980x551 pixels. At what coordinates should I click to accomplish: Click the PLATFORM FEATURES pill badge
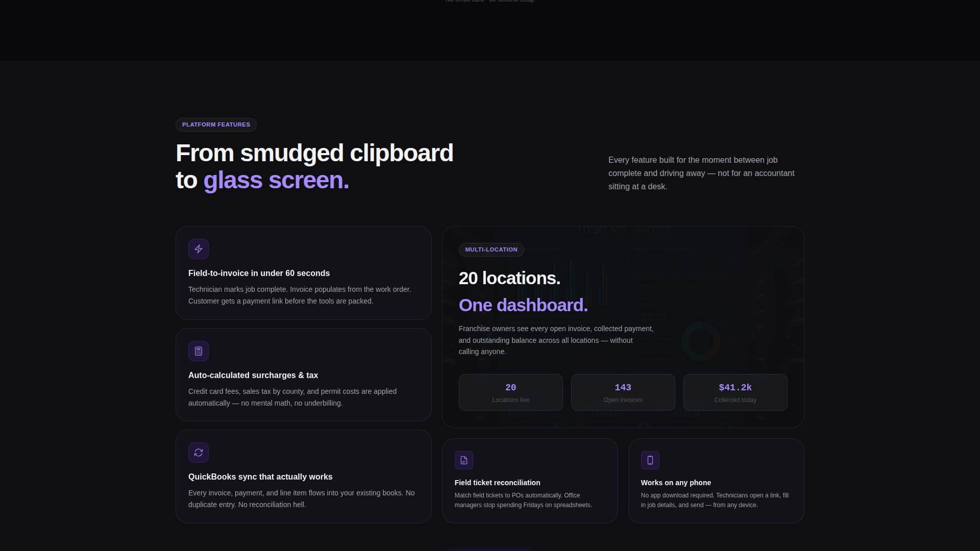216,124
